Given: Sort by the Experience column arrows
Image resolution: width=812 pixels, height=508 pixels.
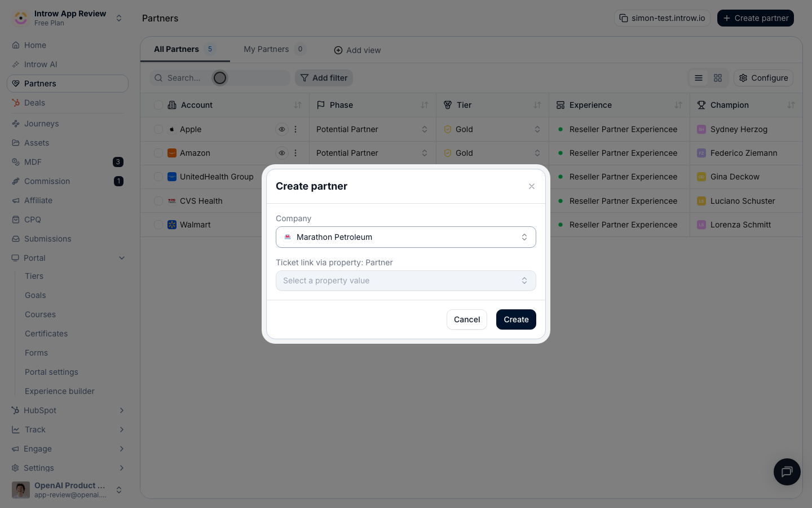Looking at the screenshot, I should click(678, 105).
